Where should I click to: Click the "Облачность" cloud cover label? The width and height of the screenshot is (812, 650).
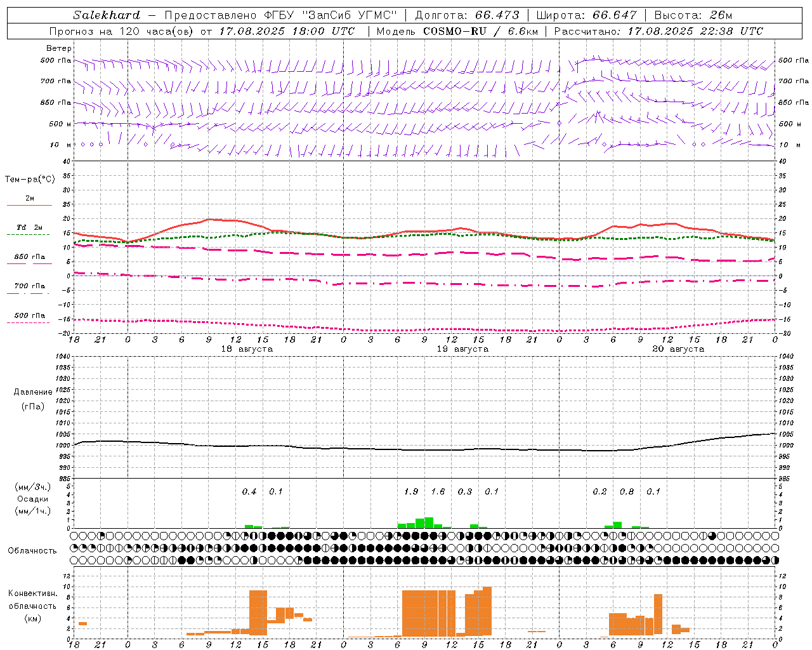(32, 550)
